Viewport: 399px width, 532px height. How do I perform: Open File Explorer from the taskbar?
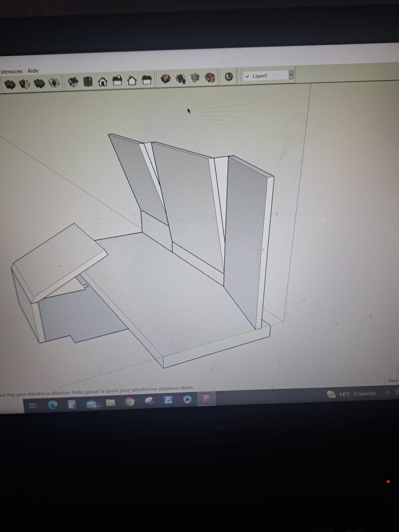point(111,403)
